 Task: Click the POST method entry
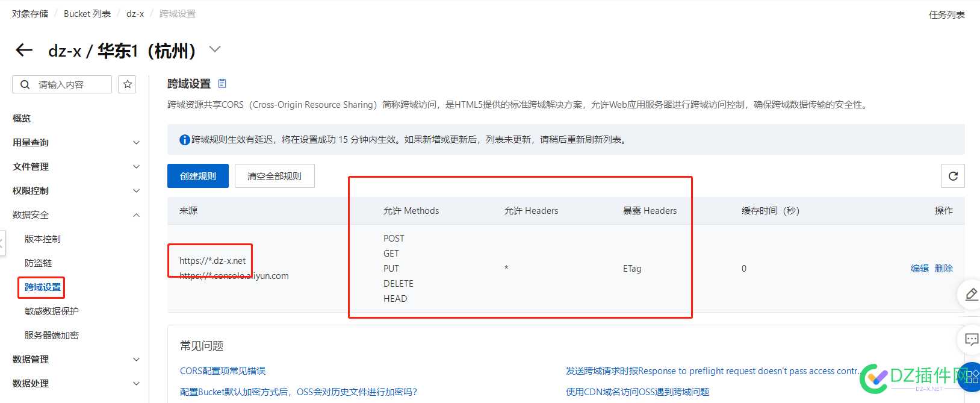click(x=394, y=238)
